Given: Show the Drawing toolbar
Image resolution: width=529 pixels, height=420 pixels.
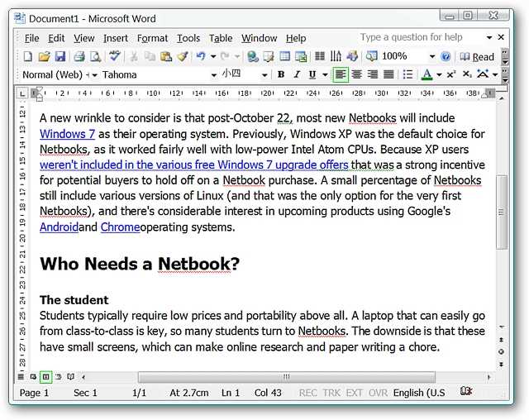Looking at the screenshot, I should coord(352,56).
